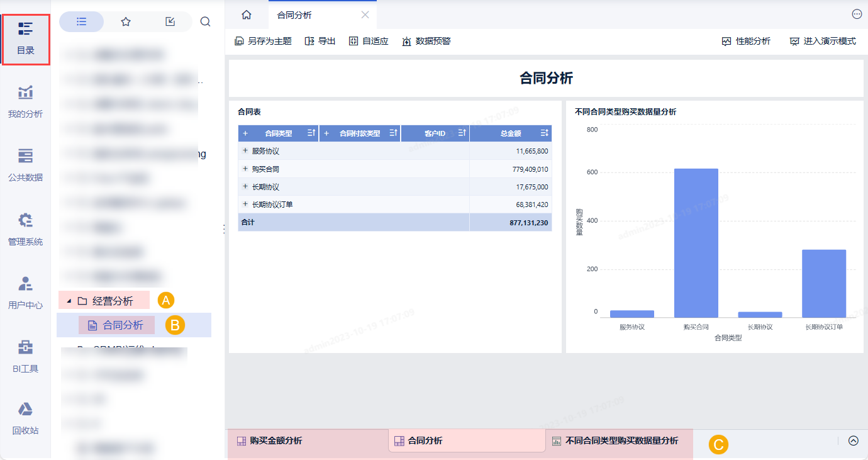The image size is (868, 460).
Task: Collapse the 经营分析 folder triangle
Action: click(69, 301)
